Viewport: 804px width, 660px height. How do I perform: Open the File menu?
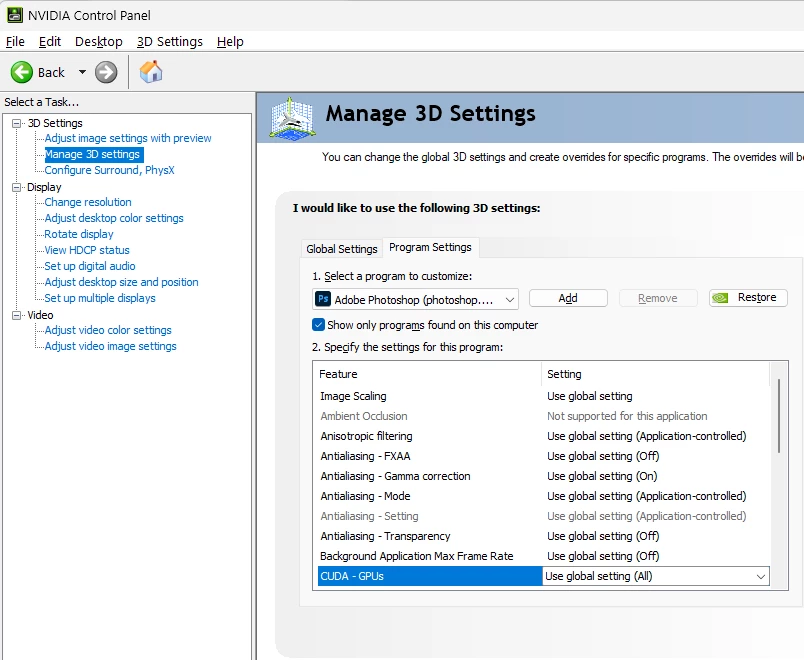(x=15, y=42)
